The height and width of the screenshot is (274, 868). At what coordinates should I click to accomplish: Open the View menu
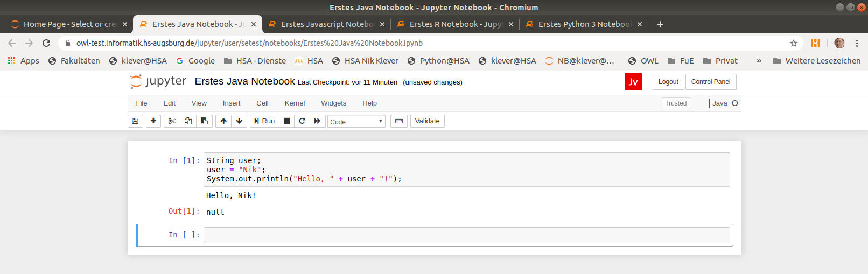coord(199,103)
